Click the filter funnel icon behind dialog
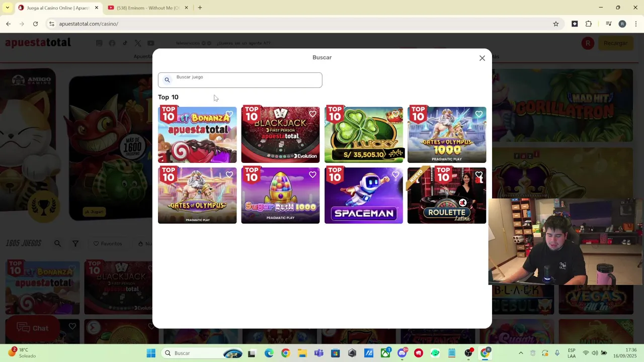Viewport: 644px width, 362px height. [75, 244]
